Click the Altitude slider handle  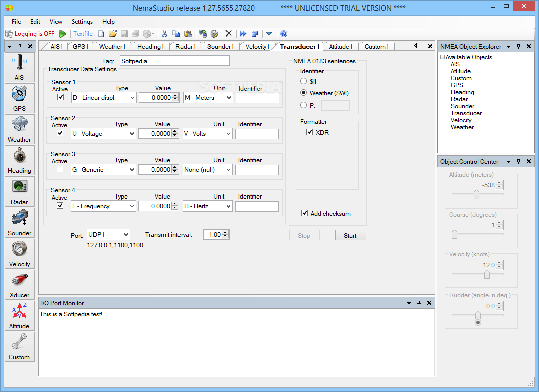(476, 195)
